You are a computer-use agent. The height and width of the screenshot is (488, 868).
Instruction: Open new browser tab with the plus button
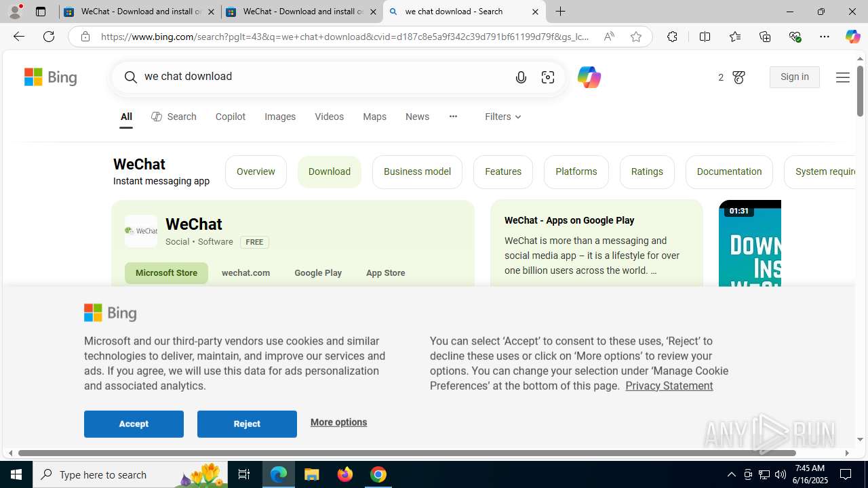pyautogui.click(x=560, y=12)
